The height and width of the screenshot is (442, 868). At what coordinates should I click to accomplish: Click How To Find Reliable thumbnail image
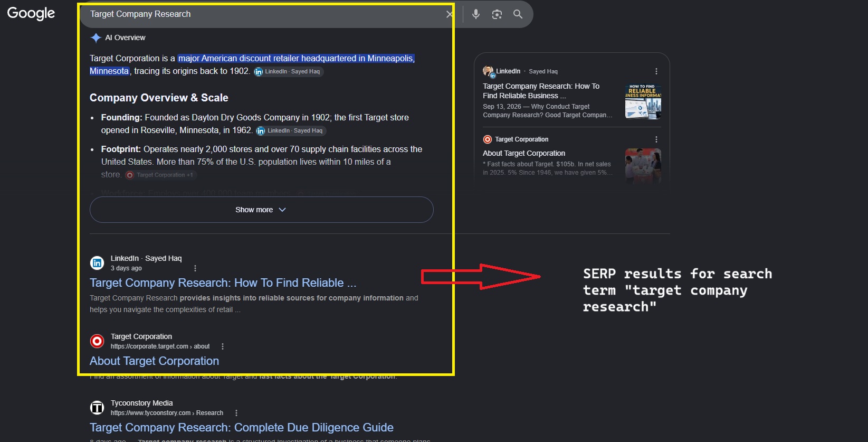tap(643, 101)
